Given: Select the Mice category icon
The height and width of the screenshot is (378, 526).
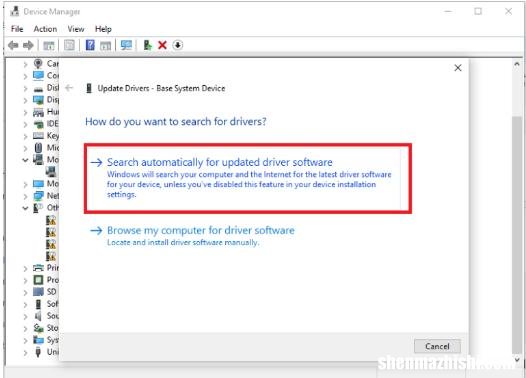Looking at the screenshot, I should [38, 148].
